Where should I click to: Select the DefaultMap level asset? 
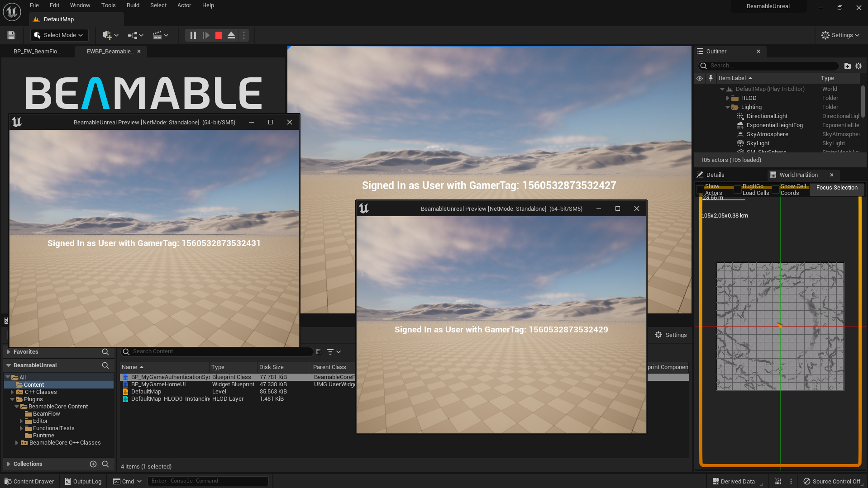click(146, 391)
